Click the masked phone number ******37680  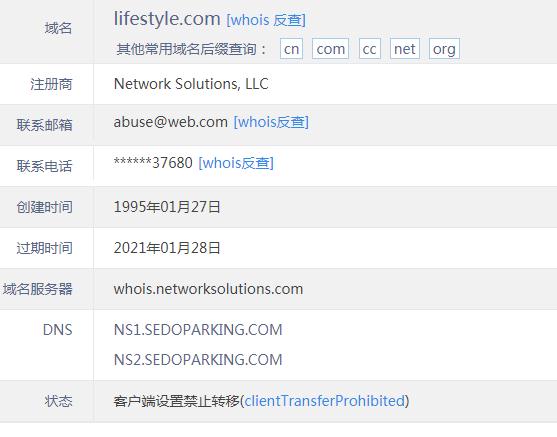pos(153,163)
